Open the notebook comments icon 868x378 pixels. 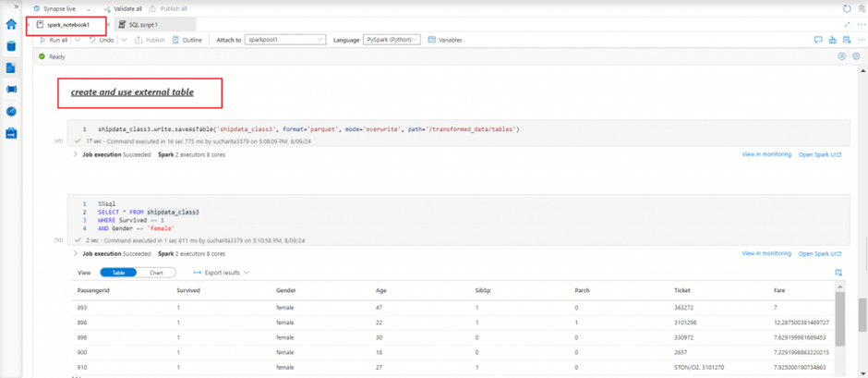tap(818, 40)
